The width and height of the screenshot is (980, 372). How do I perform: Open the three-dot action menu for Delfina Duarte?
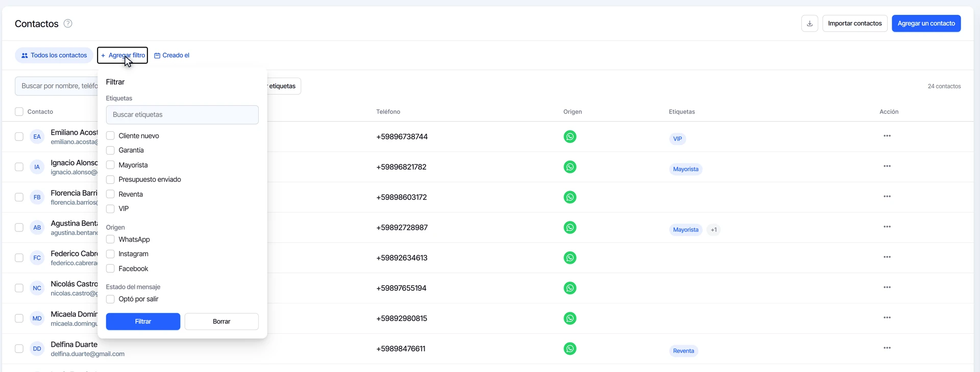pos(887,348)
